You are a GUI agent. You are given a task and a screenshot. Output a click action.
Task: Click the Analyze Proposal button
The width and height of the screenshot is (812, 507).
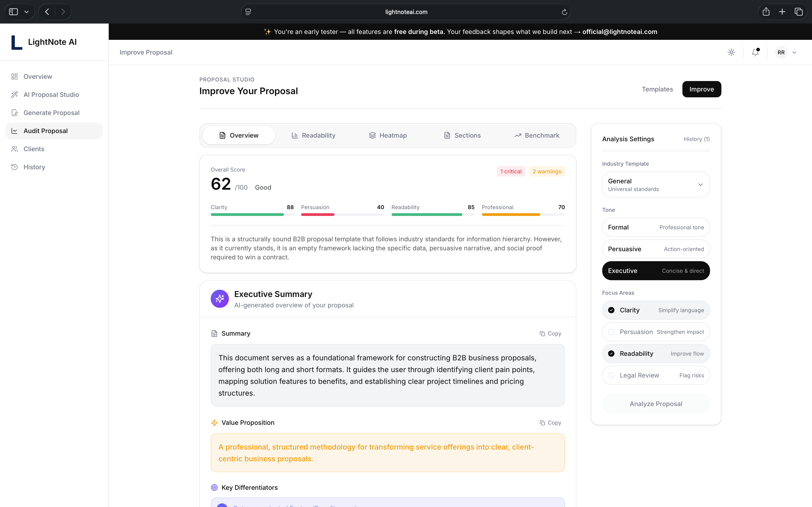[656, 404]
